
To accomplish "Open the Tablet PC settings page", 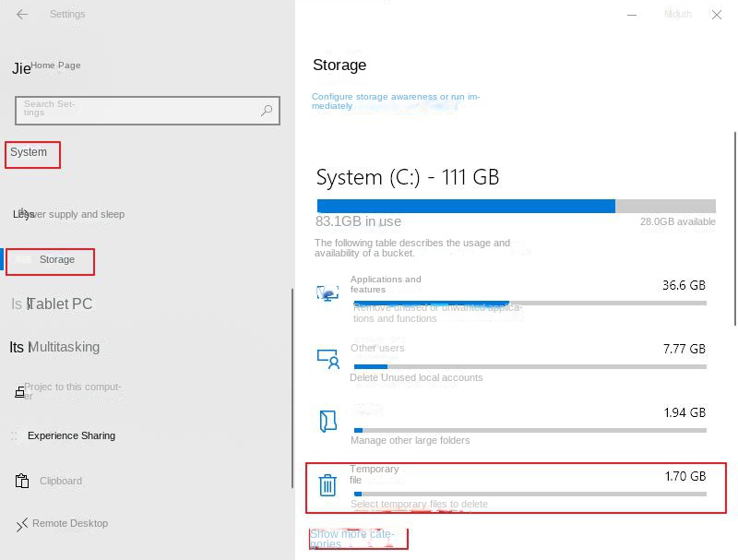I will point(60,304).
